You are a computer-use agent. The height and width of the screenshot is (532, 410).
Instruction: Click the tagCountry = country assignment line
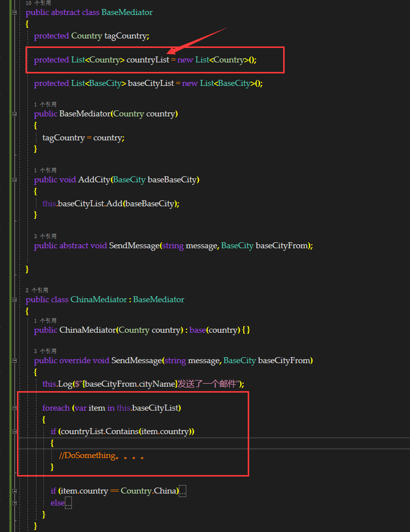point(83,138)
